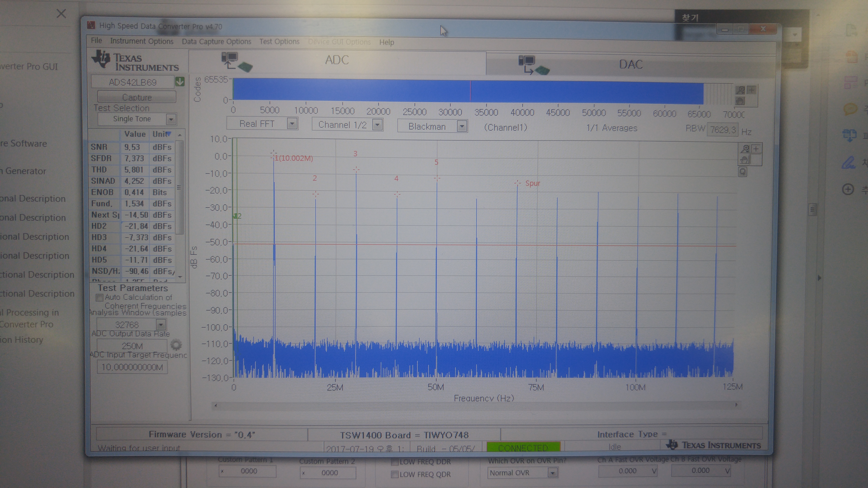This screenshot has height=488, width=868.
Task: Select pan hand tool of codes graph
Action: pyautogui.click(x=740, y=101)
